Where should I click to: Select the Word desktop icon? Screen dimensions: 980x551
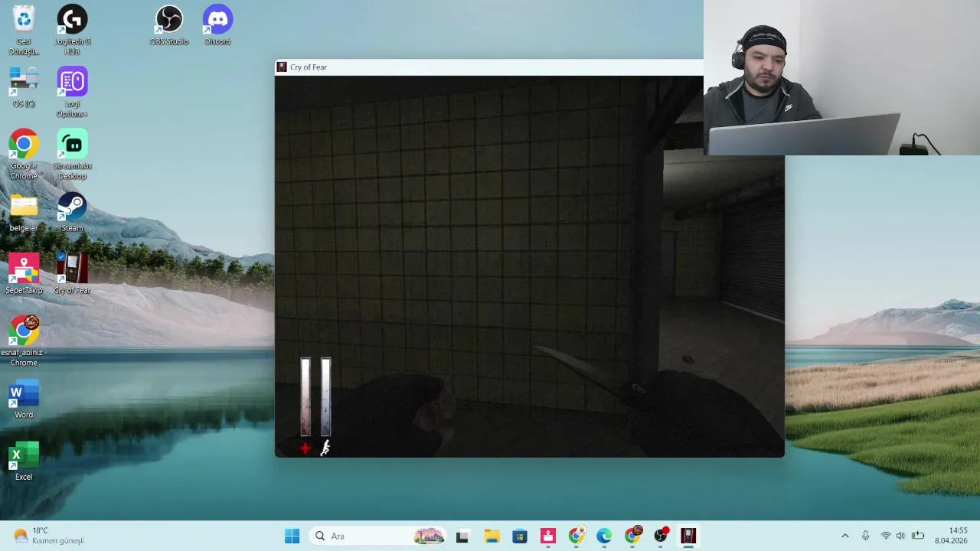tap(24, 399)
